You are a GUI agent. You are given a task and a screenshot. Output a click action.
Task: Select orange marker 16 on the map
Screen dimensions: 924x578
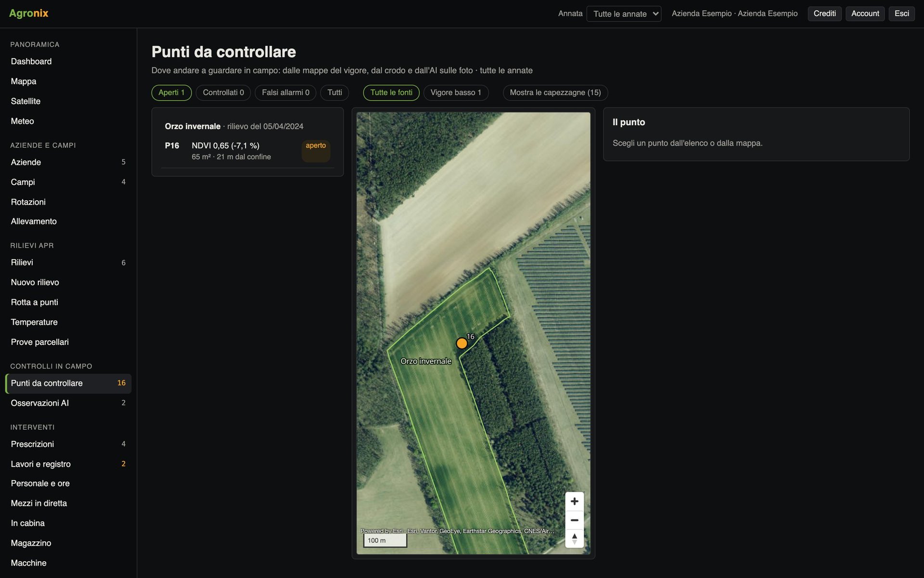point(462,343)
